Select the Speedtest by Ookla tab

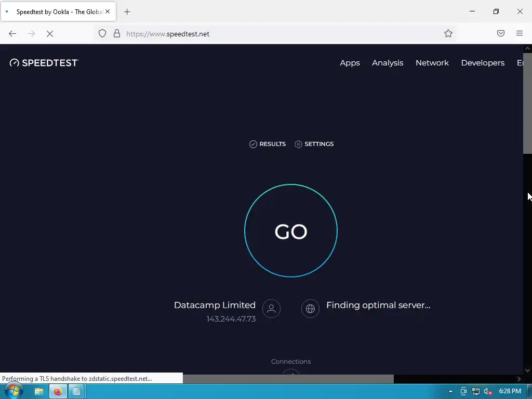pyautogui.click(x=58, y=11)
